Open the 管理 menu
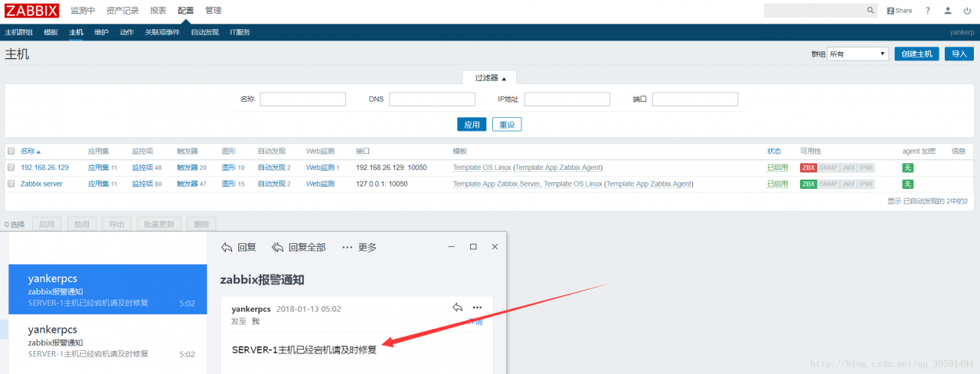Screen dimensions: 980x374 click(x=214, y=11)
